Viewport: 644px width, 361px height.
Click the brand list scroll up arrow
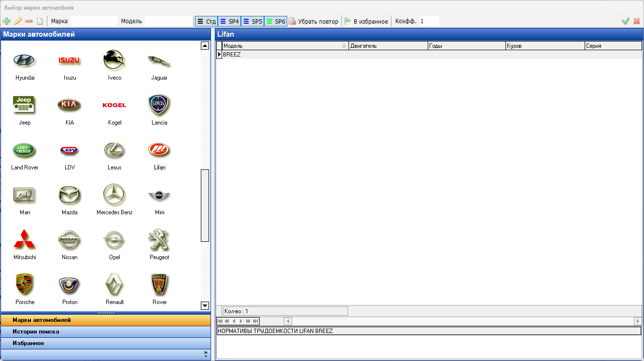point(205,46)
